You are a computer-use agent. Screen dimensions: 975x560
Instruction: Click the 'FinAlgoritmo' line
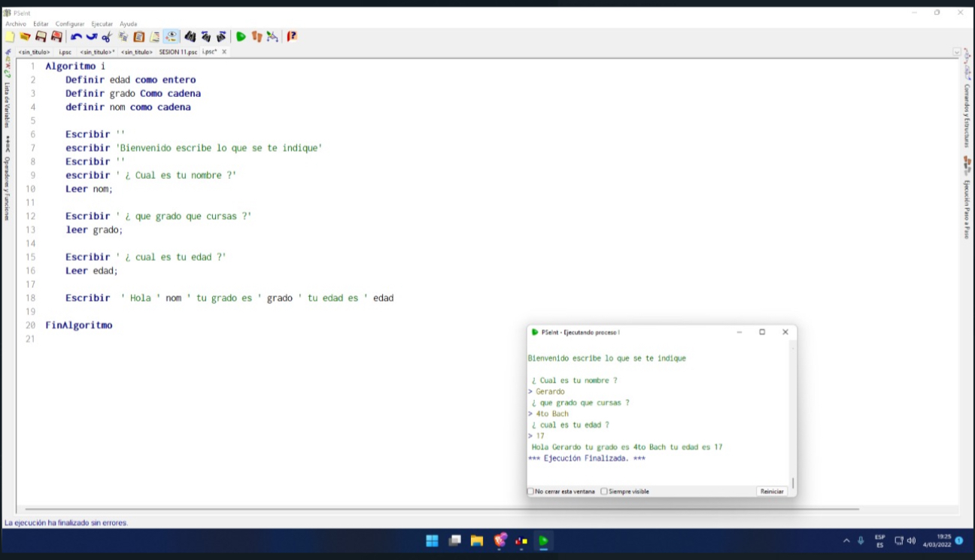click(x=79, y=325)
